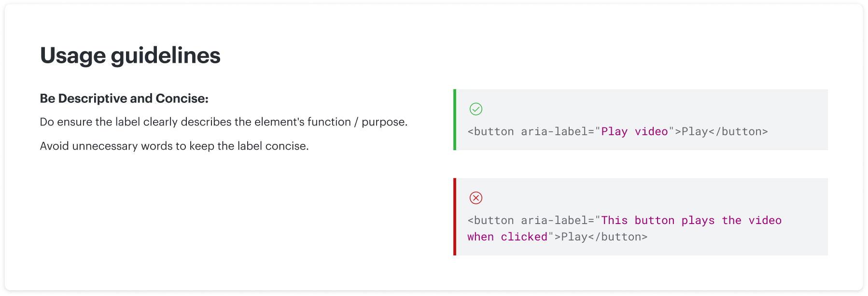Viewport: 868px width, 296px height.
Task: Click "aria-label=" in the red example code
Action: 558,220
